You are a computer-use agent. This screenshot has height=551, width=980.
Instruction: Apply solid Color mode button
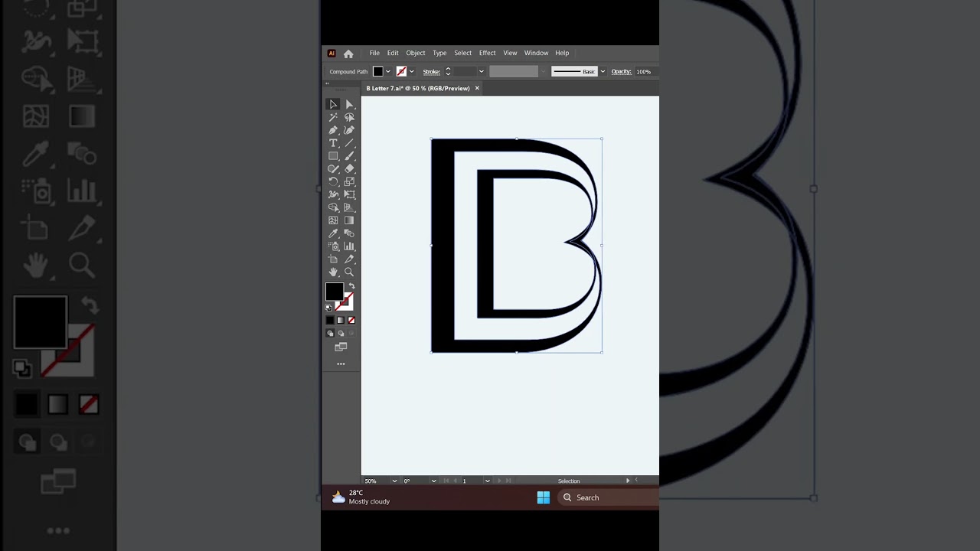[330, 320]
